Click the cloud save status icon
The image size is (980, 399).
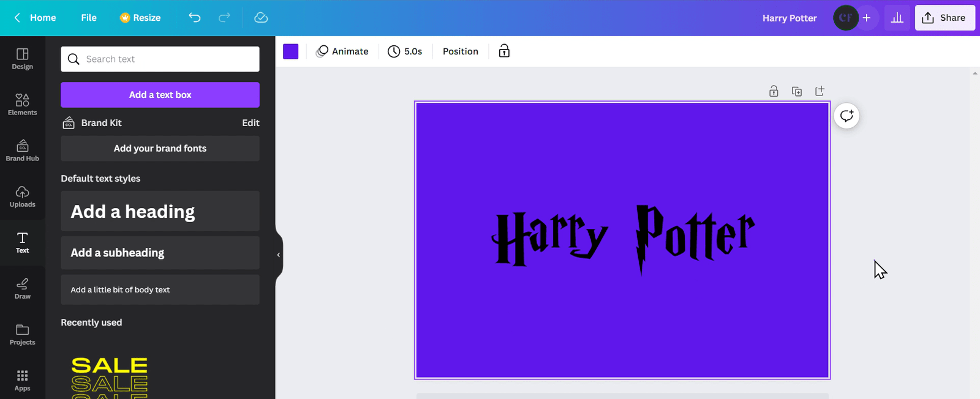(x=261, y=18)
